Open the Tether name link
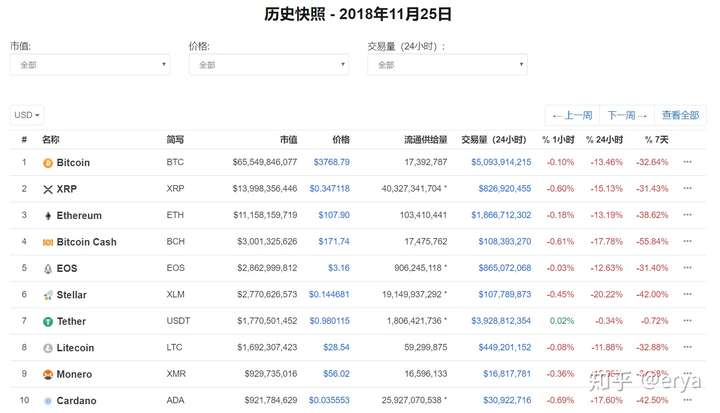 tap(71, 321)
